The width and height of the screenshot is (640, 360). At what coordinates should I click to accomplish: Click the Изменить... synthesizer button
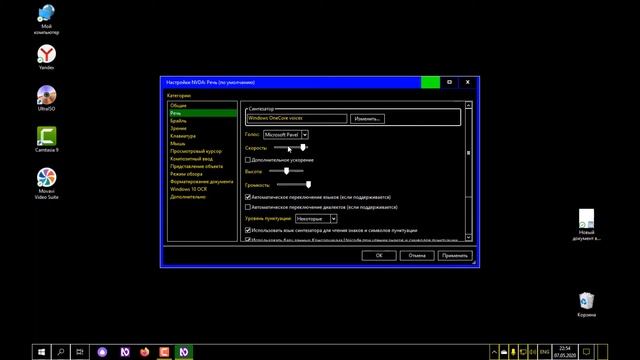point(367,119)
